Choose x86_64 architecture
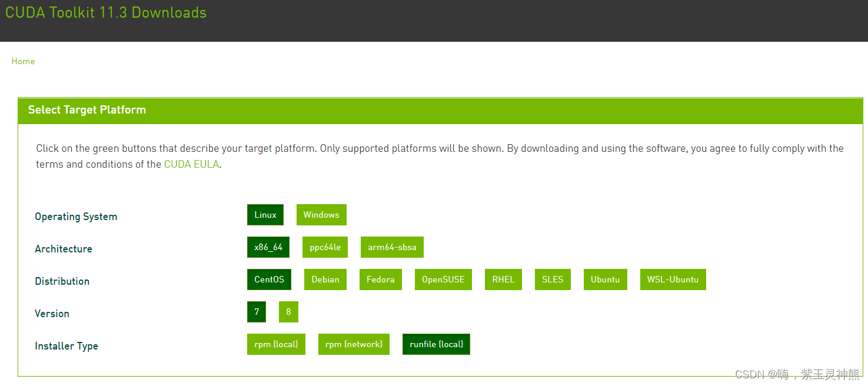Image resolution: width=868 pixels, height=386 pixels. pyautogui.click(x=268, y=247)
